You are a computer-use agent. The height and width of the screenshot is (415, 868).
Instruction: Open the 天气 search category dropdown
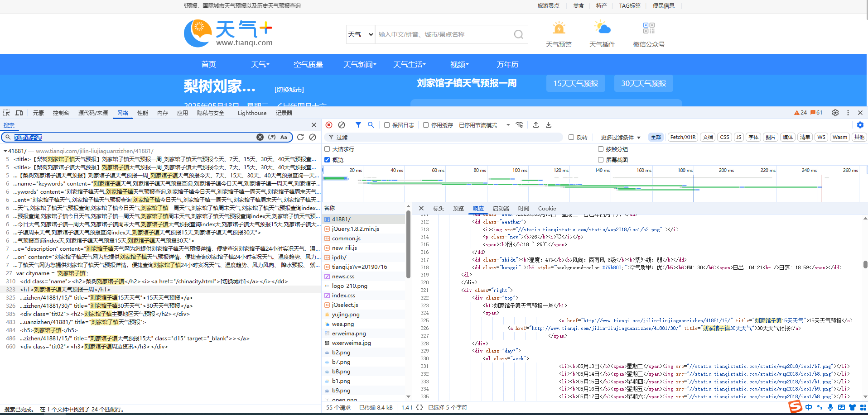tap(361, 34)
